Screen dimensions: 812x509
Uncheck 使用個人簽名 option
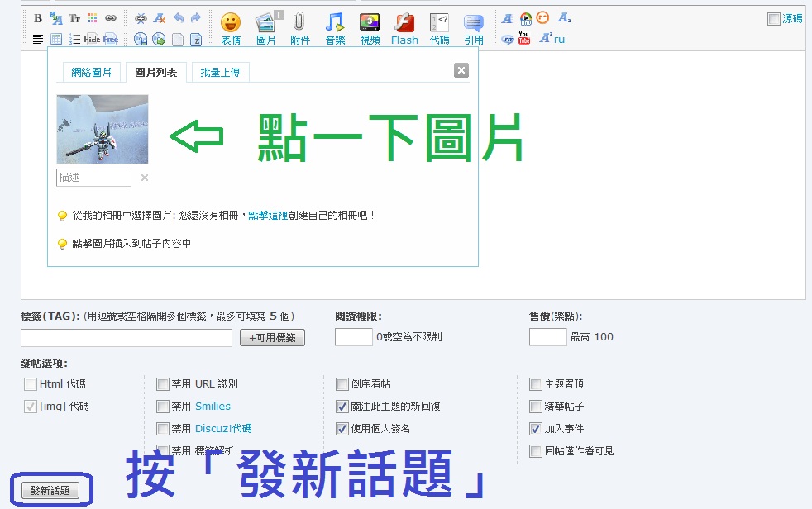(342, 429)
